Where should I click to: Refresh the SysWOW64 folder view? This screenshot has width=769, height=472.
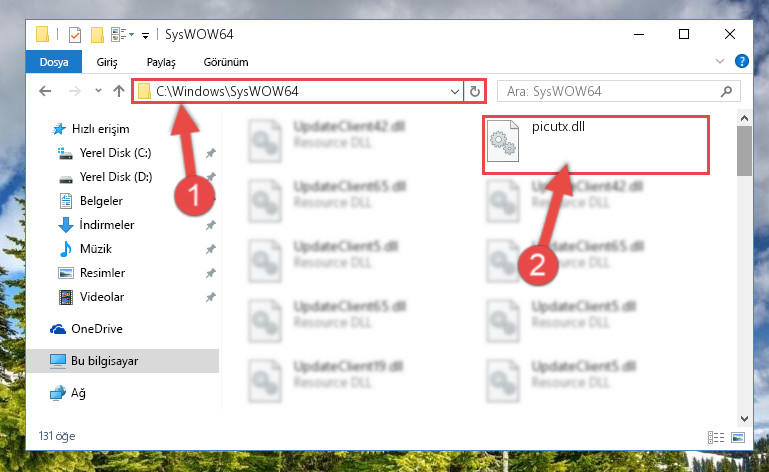point(474,92)
